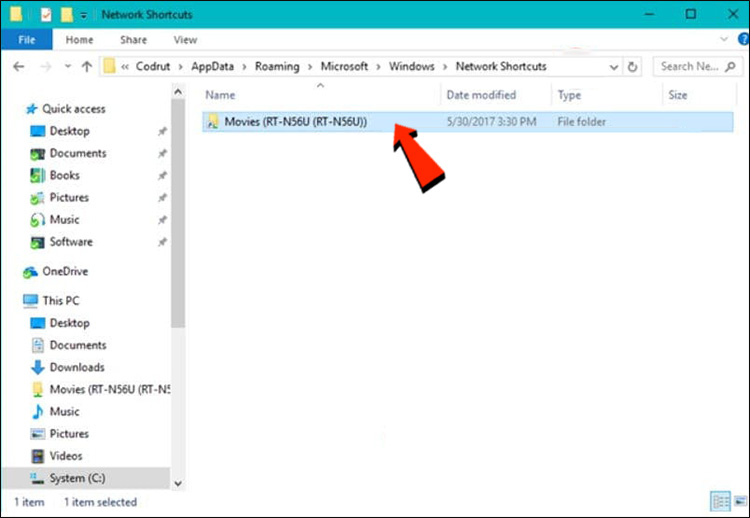Screen dimensions: 750x518
Task: Switch to Details view in the status bar
Action: [x=720, y=501]
